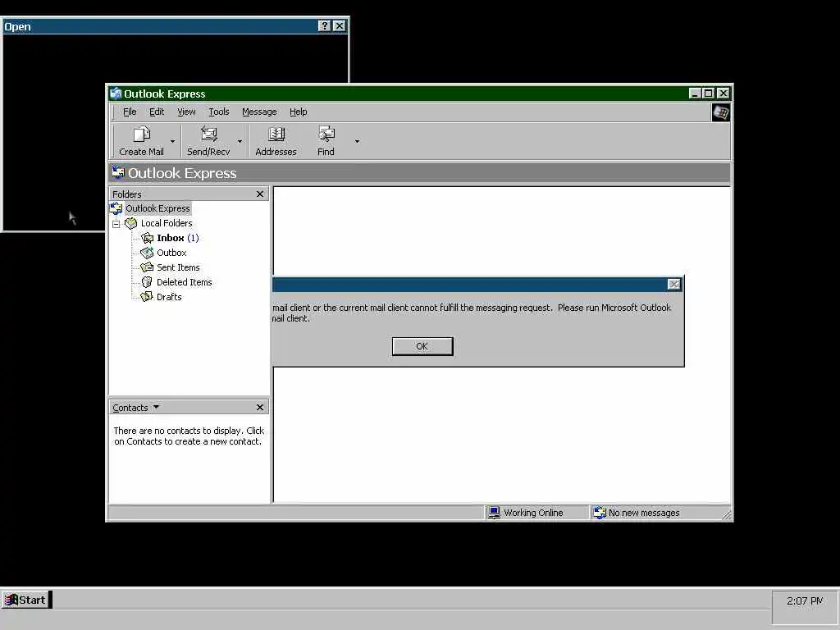This screenshot has height=630, width=840.
Task: Click the Outbox folder icon
Action: pos(147,253)
